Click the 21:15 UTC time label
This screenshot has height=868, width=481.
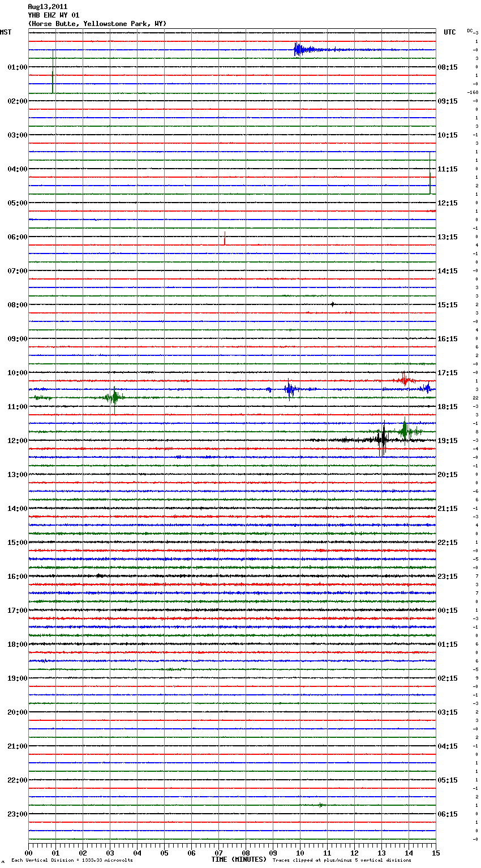point(448,508)
